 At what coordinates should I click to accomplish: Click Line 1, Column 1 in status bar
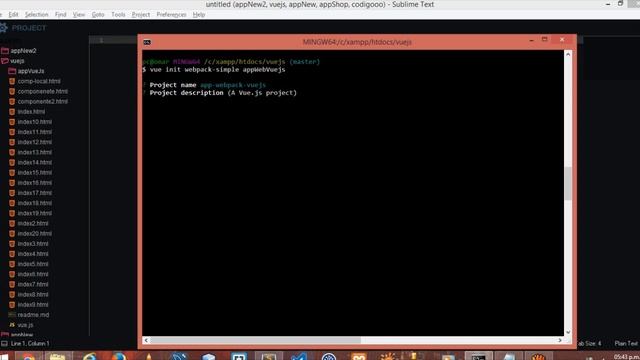(30, 344)
